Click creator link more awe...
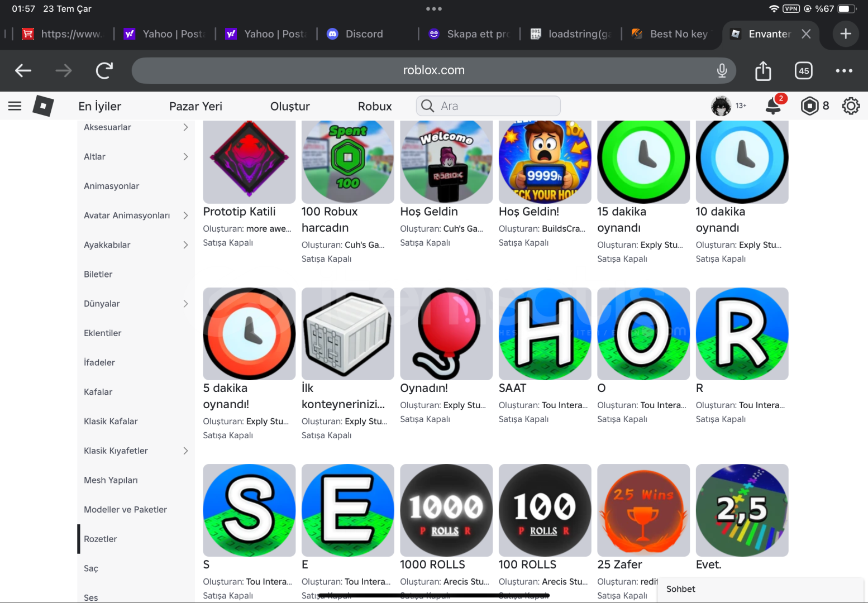Screen dimensions: 868x603 (269, 229)
